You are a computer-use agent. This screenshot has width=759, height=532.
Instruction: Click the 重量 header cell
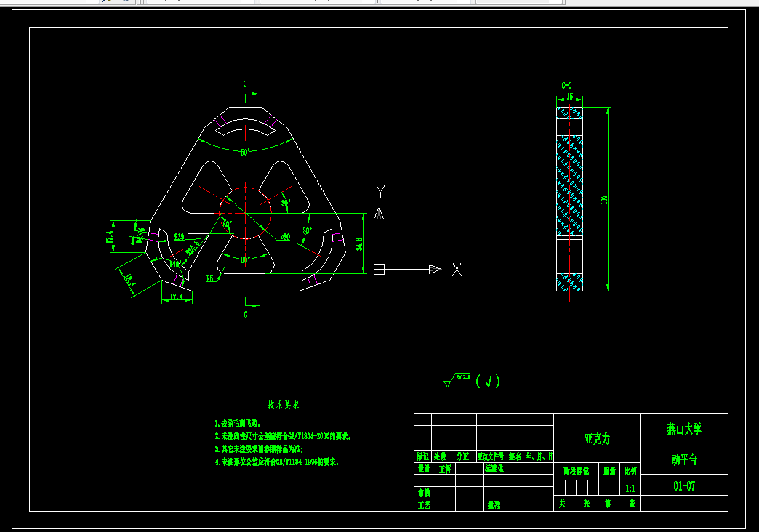609,471
